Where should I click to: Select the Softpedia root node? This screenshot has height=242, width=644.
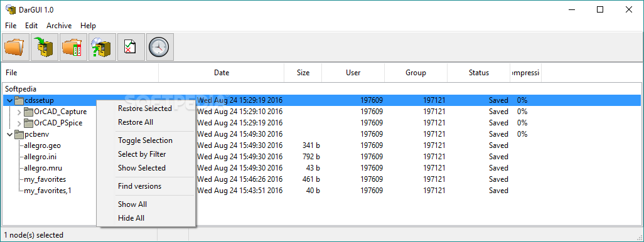21,88
